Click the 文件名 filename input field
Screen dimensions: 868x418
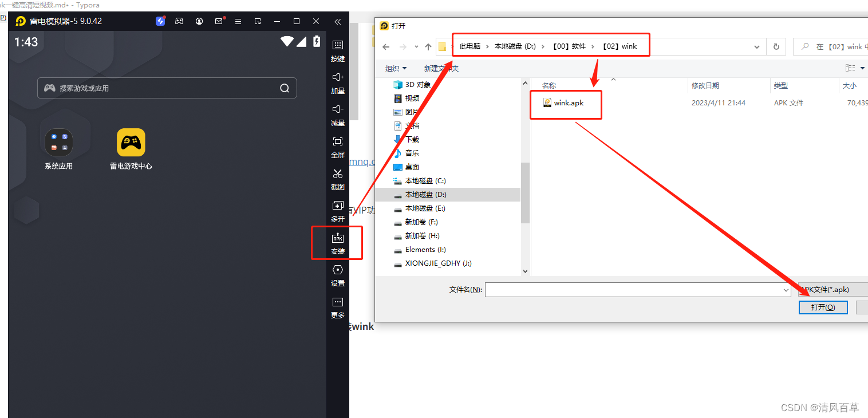click(x=633, y=290)
